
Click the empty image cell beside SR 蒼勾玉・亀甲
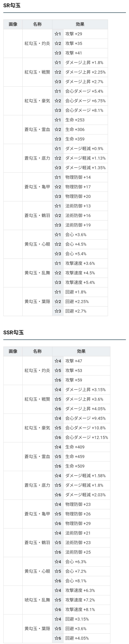pyautogui.click(x=13, y=187)
